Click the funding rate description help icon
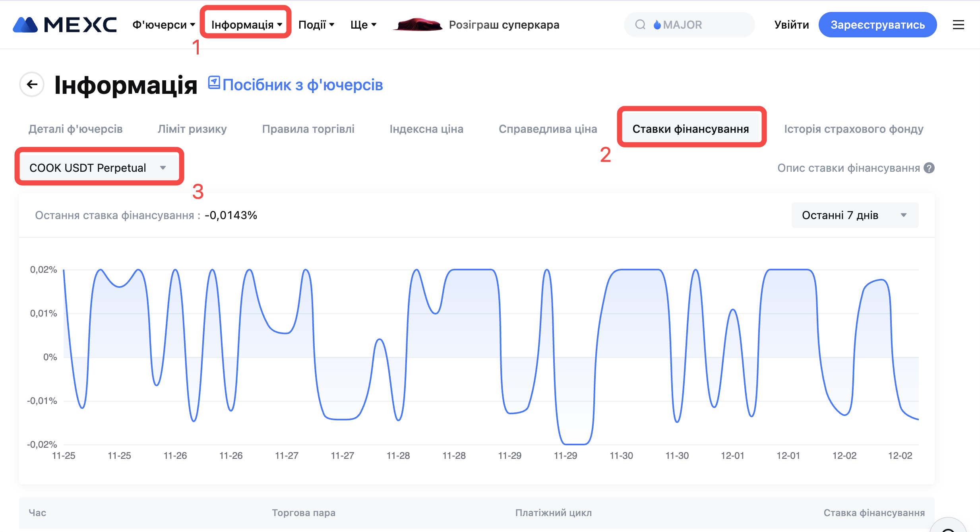 [x=929, y=168]
